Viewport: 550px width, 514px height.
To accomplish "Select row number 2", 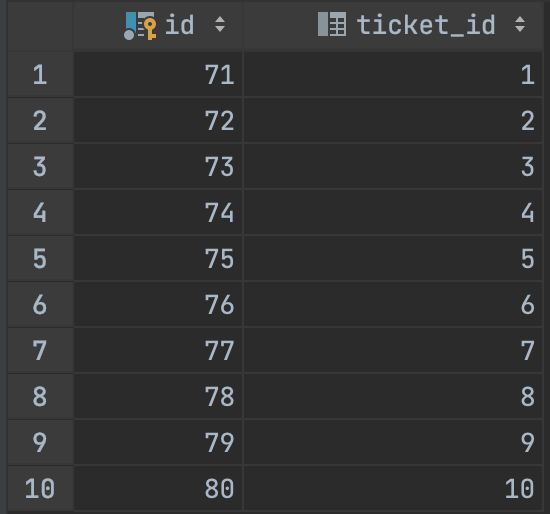I will 40,120.
